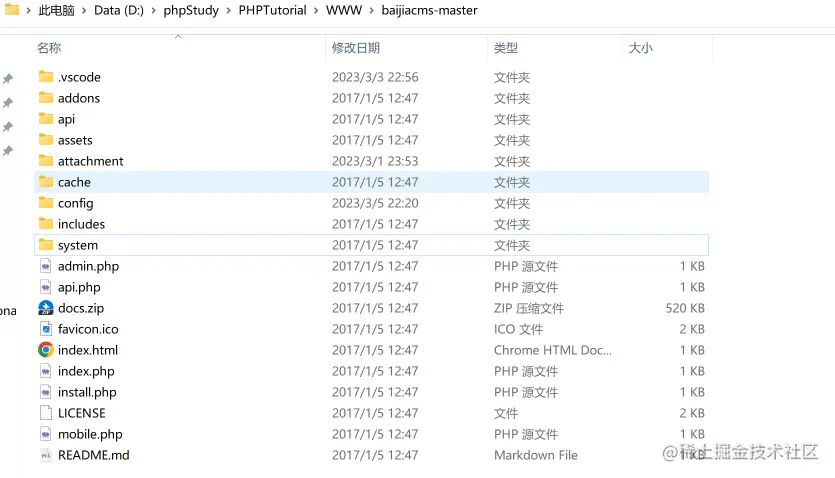
Task: Click the README.md markdown icon
Action: coord(46,455)
